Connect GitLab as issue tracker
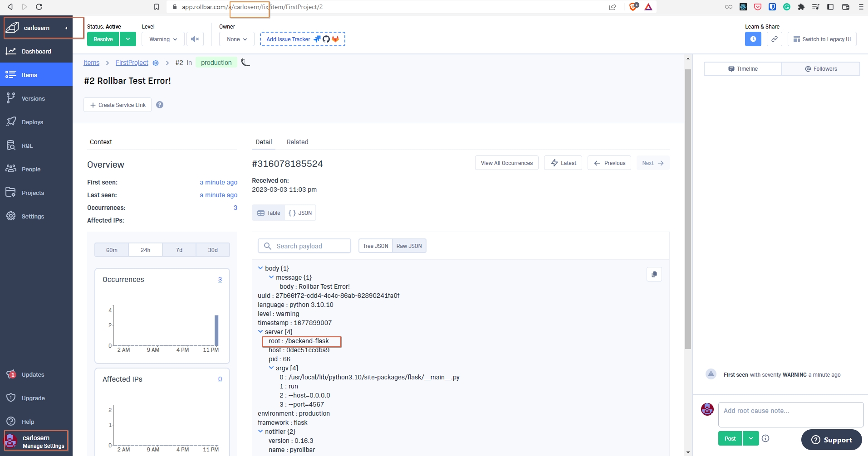 [336, 39]
